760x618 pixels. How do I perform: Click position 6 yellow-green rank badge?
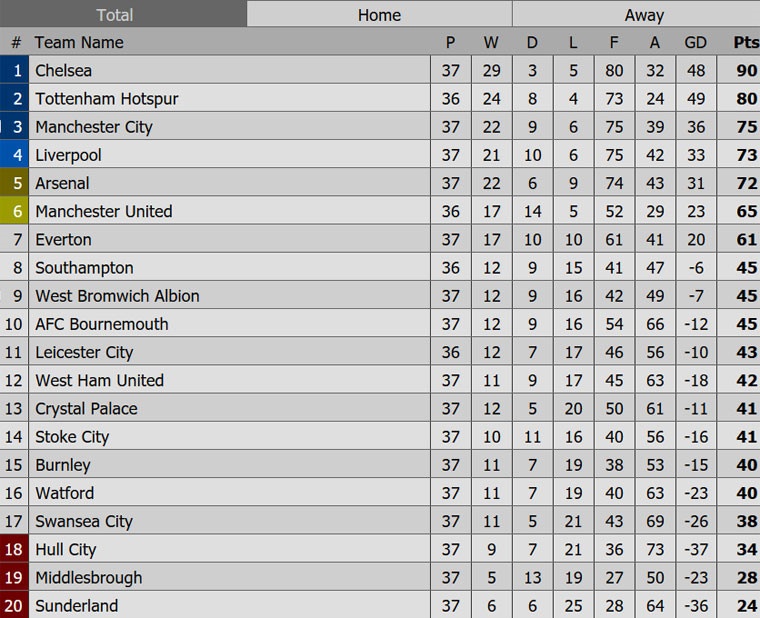point(16,211)
